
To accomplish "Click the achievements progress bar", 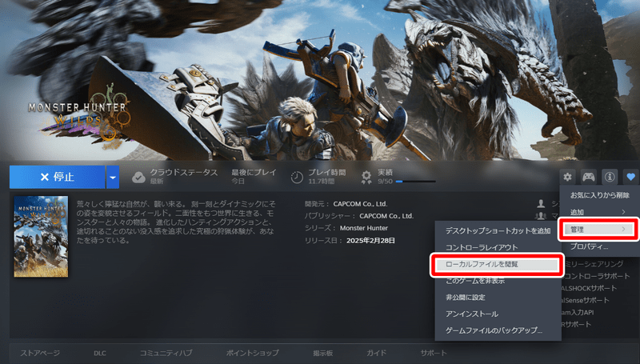I will pyautogui.click(x=415, y=182).
